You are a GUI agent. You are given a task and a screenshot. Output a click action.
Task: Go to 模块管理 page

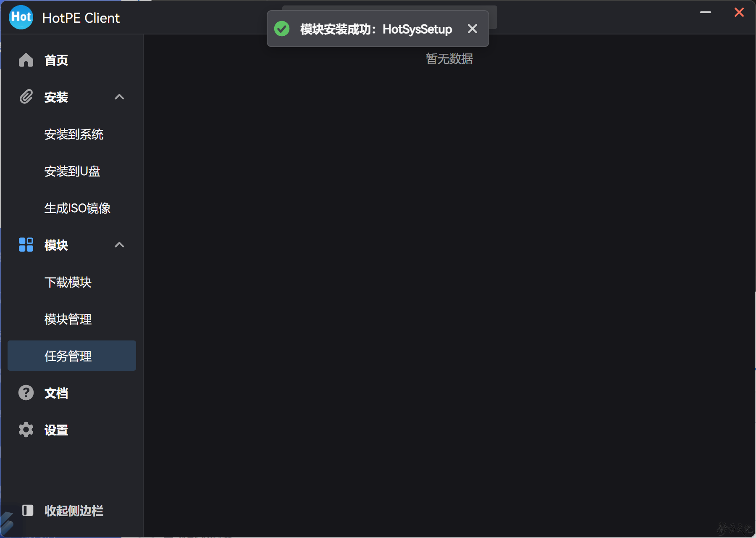coord(72,319)
